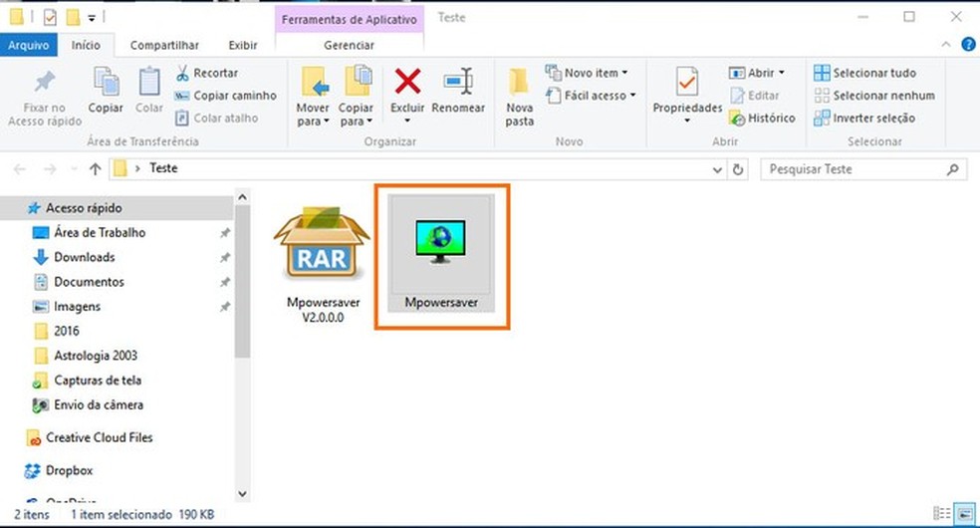
Task: Switch to the Exibir tab
Action: (243, 45)
